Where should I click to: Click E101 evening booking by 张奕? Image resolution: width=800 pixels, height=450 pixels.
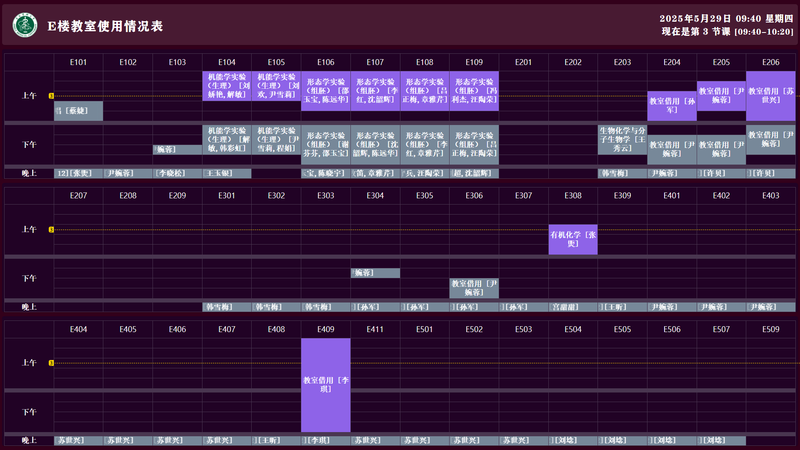point(78,173)
